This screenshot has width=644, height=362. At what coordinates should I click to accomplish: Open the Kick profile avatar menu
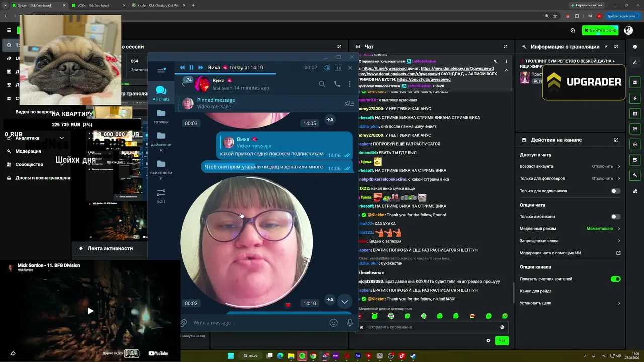coord(628,30)
